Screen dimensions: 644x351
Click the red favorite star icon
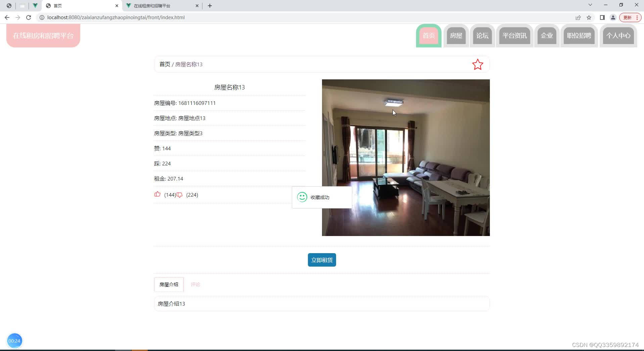[477, 65]
